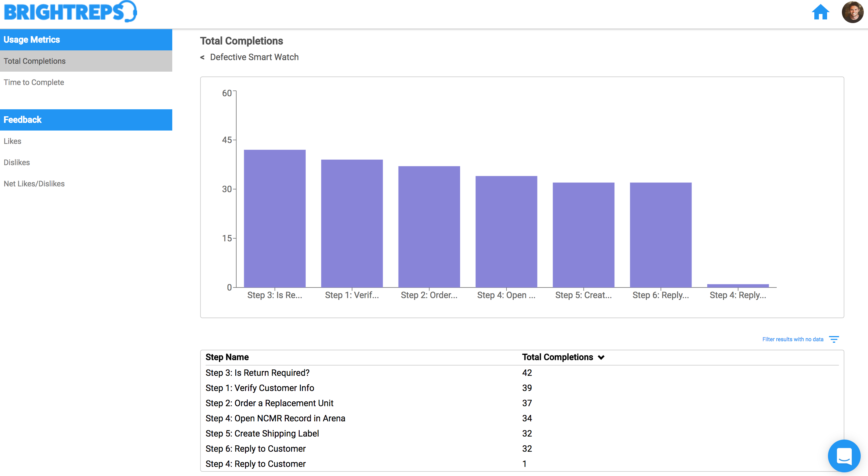Select the Step 5: Creat... bar
The image size is (868, 476).
[583, 235]
